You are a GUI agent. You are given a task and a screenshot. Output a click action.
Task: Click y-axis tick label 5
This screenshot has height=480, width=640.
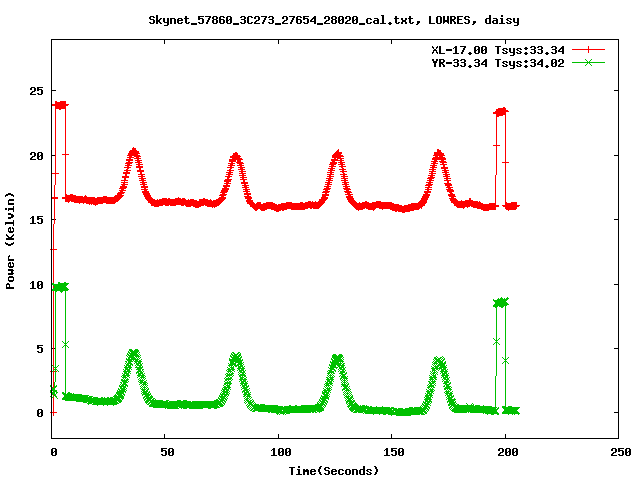[x=40, y=349]
